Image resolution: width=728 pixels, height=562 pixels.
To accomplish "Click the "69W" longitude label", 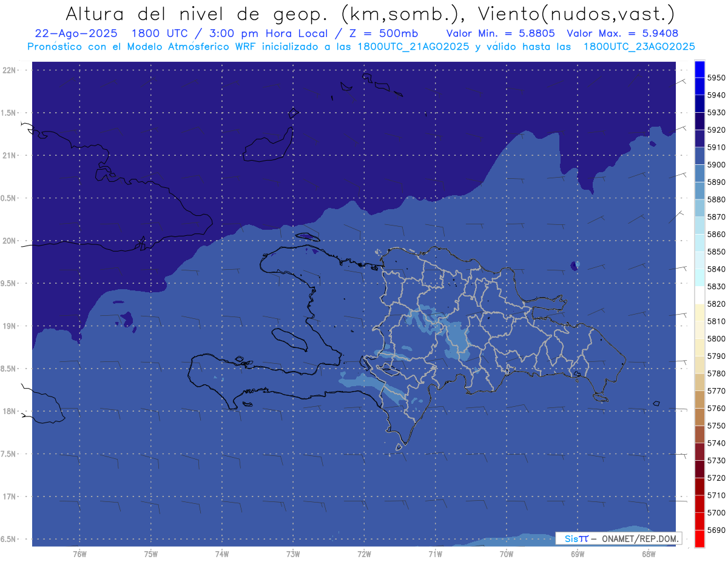I will (x=578, y=554).
